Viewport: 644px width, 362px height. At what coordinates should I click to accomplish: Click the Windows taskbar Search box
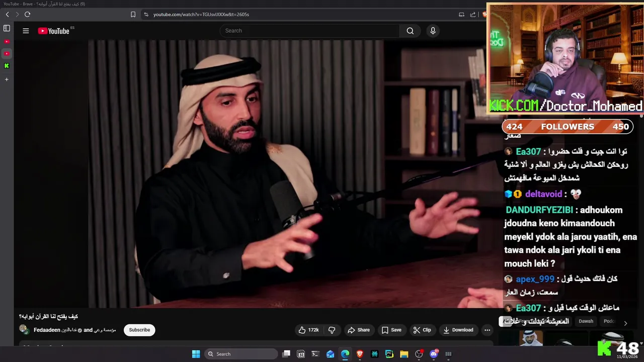coord(242,354)
